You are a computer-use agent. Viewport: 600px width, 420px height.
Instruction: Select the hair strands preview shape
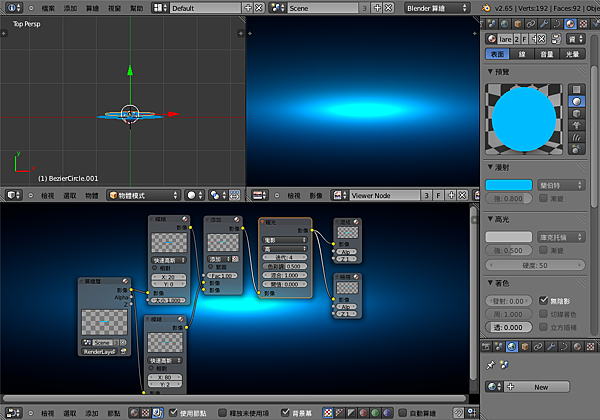(x=576, y=137)
